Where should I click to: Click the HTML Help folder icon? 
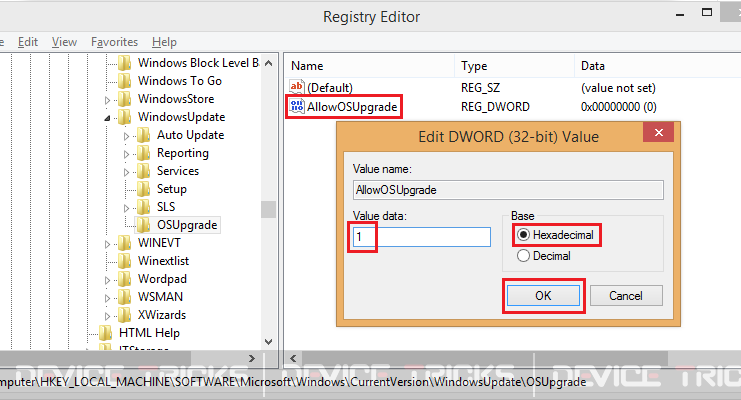105,332
